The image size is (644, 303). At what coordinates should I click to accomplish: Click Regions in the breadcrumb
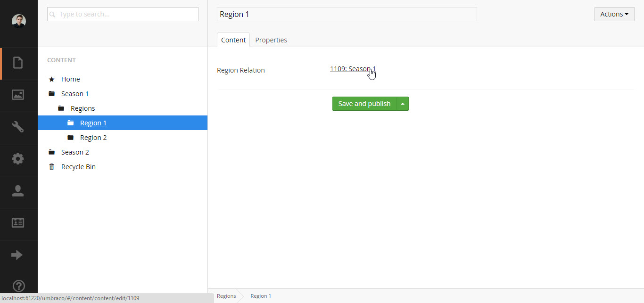click(226, 296)
